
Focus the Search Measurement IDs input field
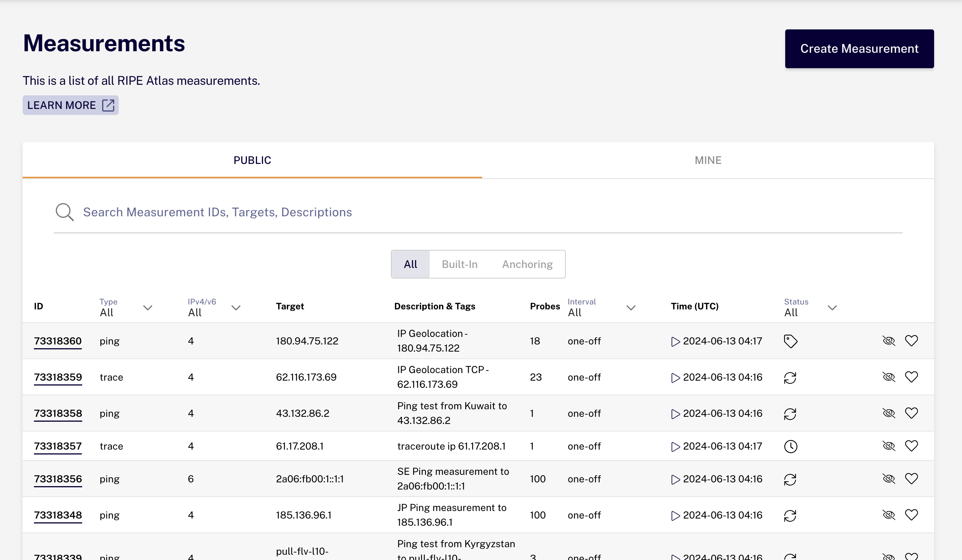478,212
